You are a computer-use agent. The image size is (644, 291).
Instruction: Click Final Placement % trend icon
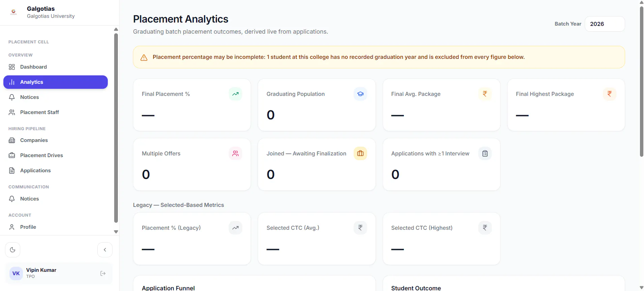235,94
